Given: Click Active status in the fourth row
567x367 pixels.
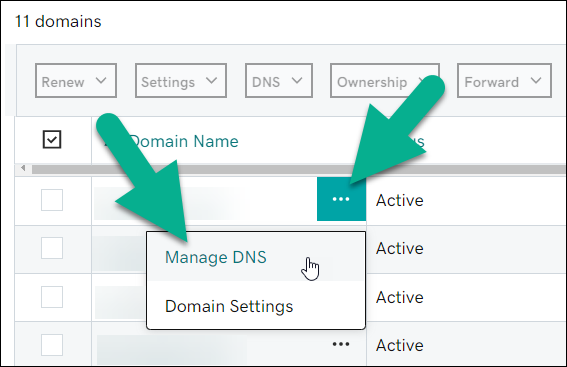Looking at the screenshot, I should 400,345.
